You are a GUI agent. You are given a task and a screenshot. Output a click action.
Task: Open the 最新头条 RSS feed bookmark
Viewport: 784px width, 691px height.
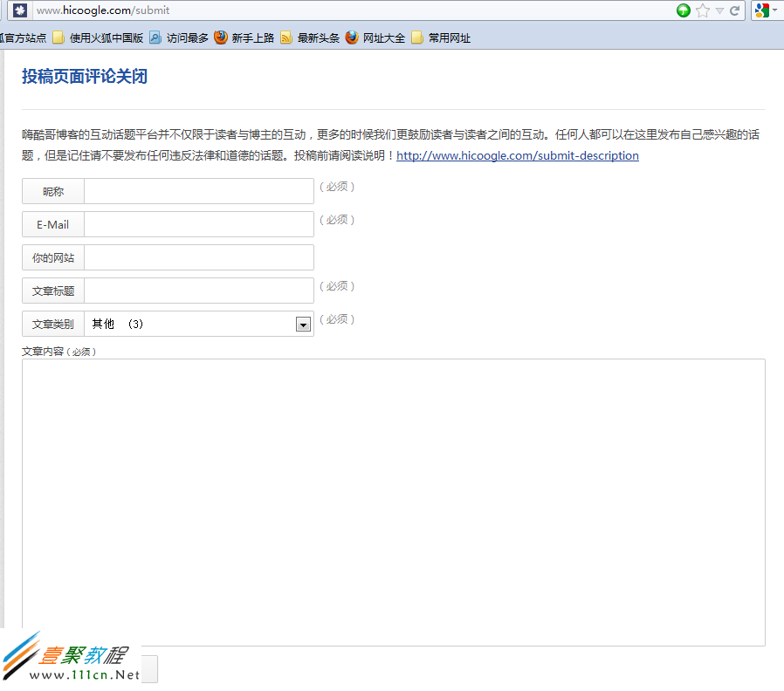pyautogui.click(x=310, y=38)
